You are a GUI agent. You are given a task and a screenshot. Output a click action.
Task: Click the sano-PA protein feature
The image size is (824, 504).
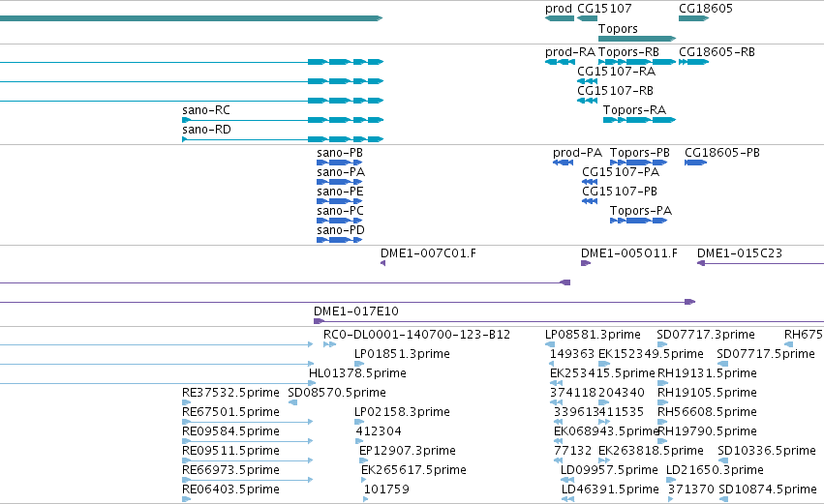(340, 182)
